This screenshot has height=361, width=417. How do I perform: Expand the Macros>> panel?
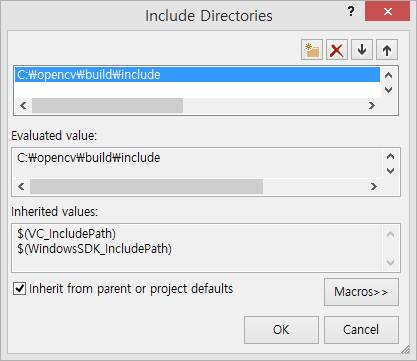click(361, 292)
